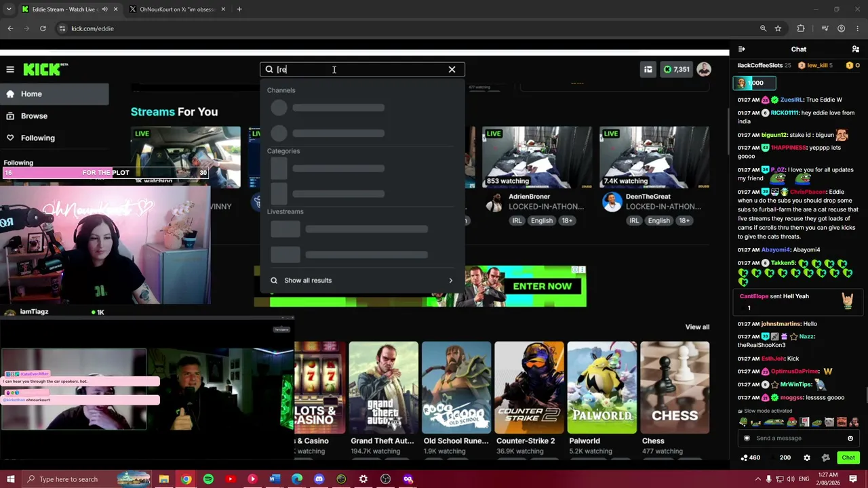Click the 1,000 gift goal badge in chat
This screenshot has height=488, width=868.
click(755, 83)
